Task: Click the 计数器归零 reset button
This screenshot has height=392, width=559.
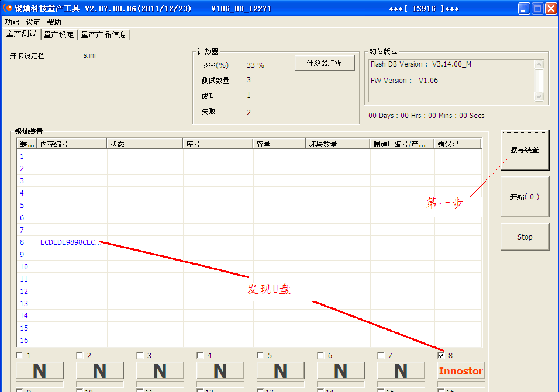Action: click(325, 63)
